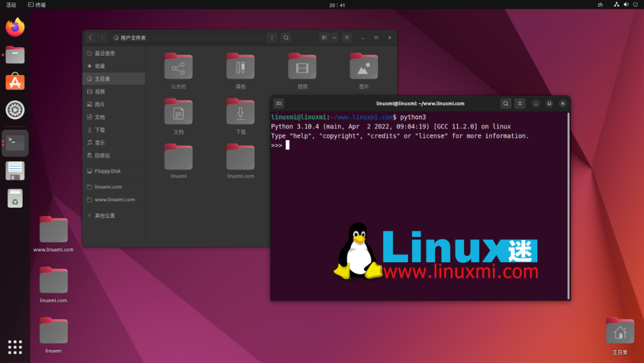644x363 pixels.
Task: Launch Ubuntu Software from dock
Action: click(x=15, y=82)
